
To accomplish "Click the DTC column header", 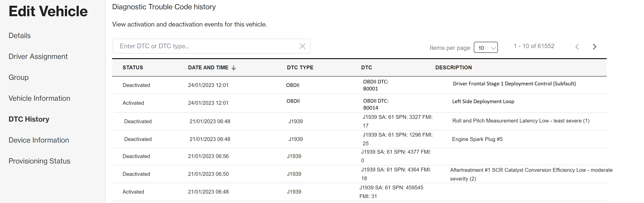I will [x=366, y=67].
